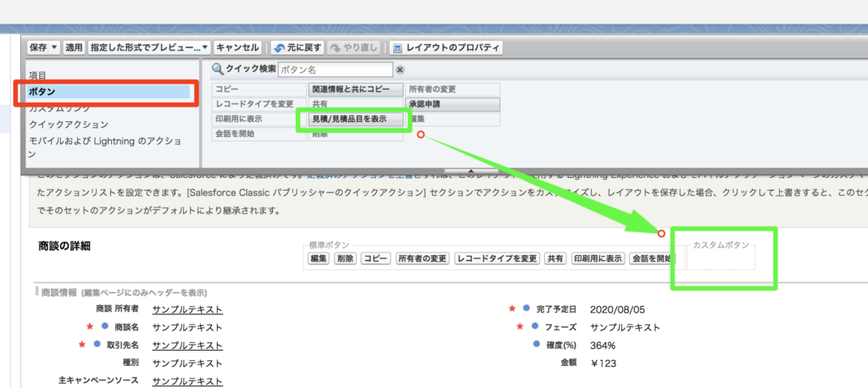Click the blue dot icon beside 取引先名
This screenshot has height=388, width=868.
97,344
